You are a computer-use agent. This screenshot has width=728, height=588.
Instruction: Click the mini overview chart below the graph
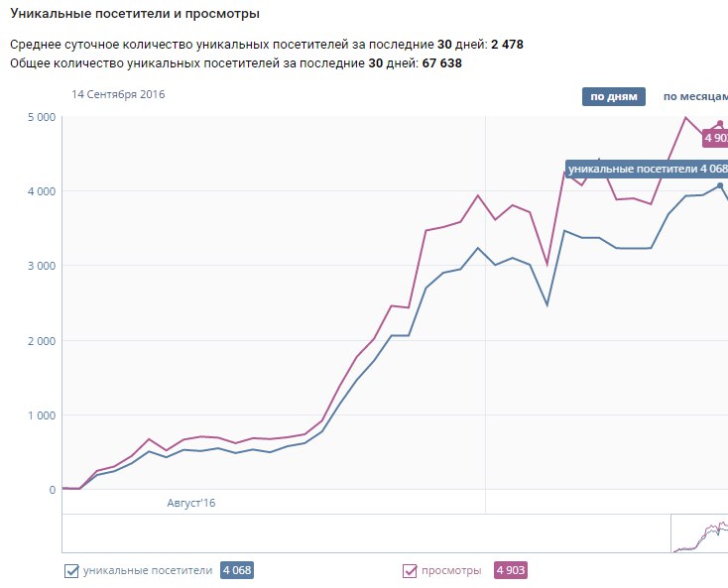(x=699, y=533)
